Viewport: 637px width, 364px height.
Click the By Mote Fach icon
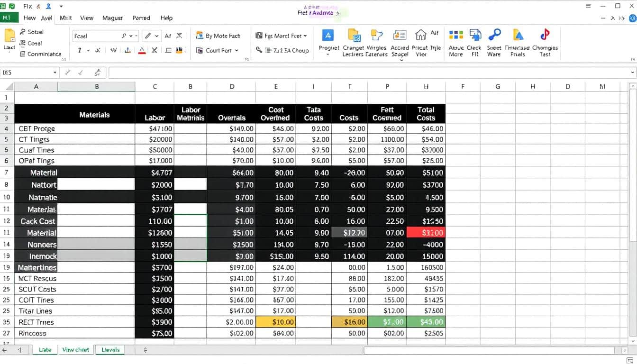pyautogui.click(x=200, y=36)
